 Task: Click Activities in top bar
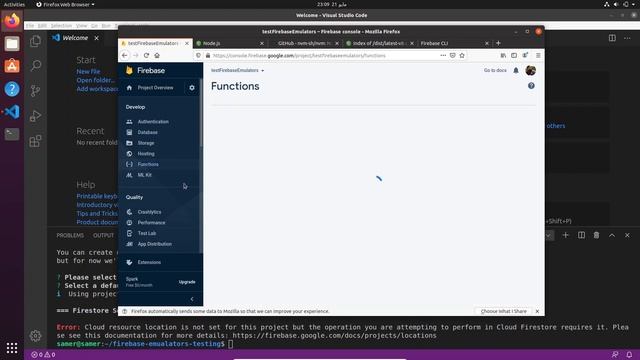click(14, 4)
